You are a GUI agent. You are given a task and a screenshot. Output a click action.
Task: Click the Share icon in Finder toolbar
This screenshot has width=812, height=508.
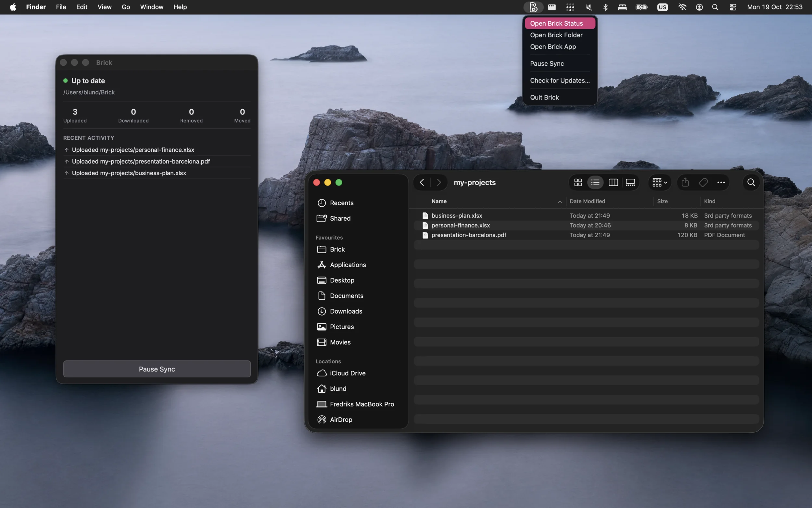click(685, 182)
